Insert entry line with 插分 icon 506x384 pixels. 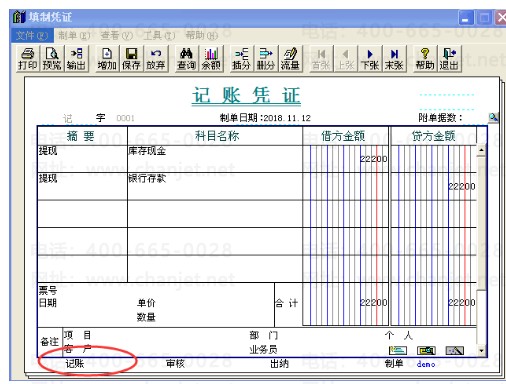pyautogui.click(x=241, y=59)
